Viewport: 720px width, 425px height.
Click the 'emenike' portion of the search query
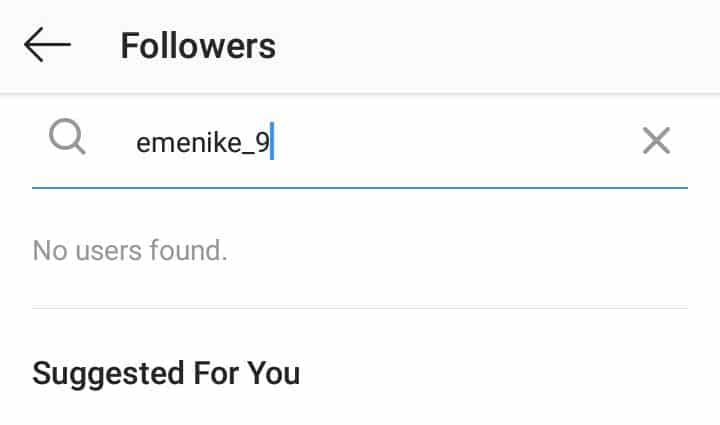coord(189,142)
